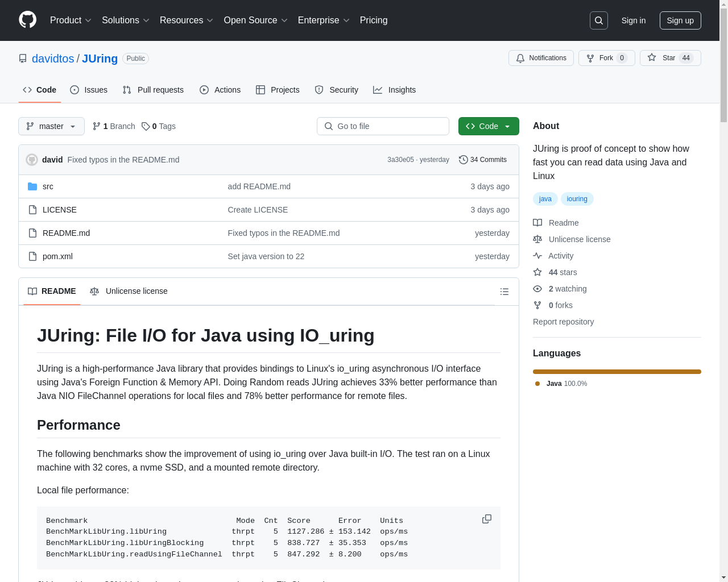Open the JUring repository link
Viewport: 728px width, 582px height.
point(100,59)
